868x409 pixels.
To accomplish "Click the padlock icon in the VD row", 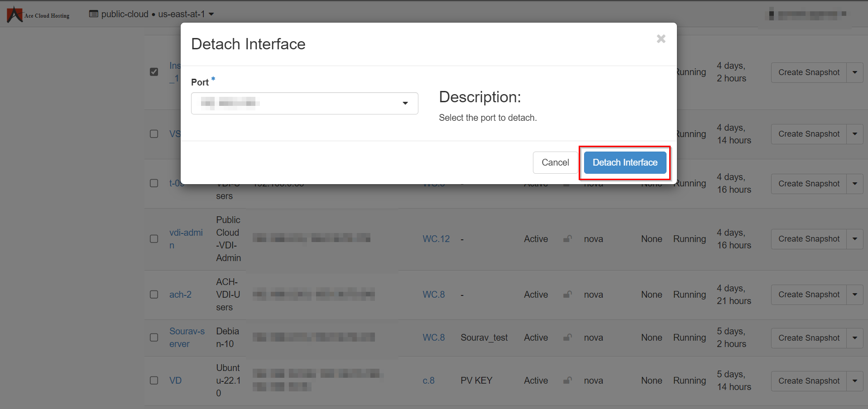I will pyautogui.click(x=567, y=380).
